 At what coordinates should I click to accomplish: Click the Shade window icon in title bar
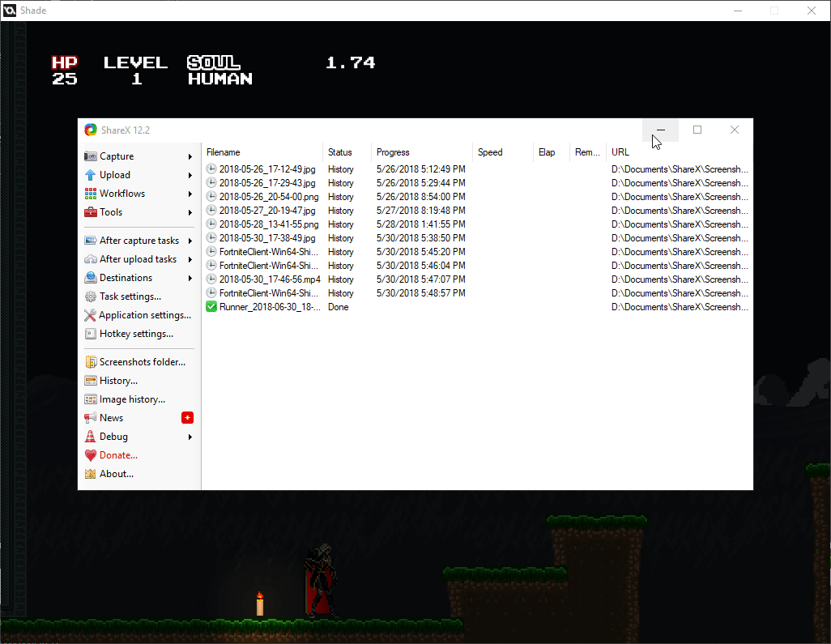[x=10, y=10]
